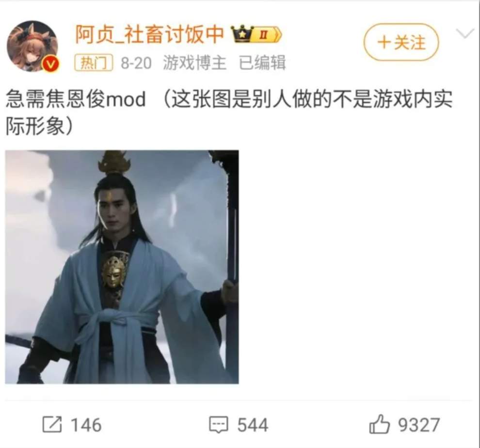Click the orange verified V badge
The width and height of the screenshot is (480, 448).
(x=51, y=64)
